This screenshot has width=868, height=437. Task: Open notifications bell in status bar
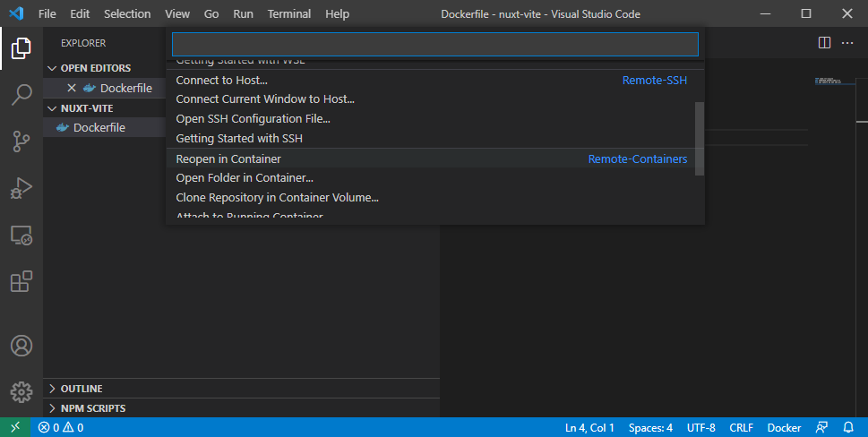[x=848, y=427]
